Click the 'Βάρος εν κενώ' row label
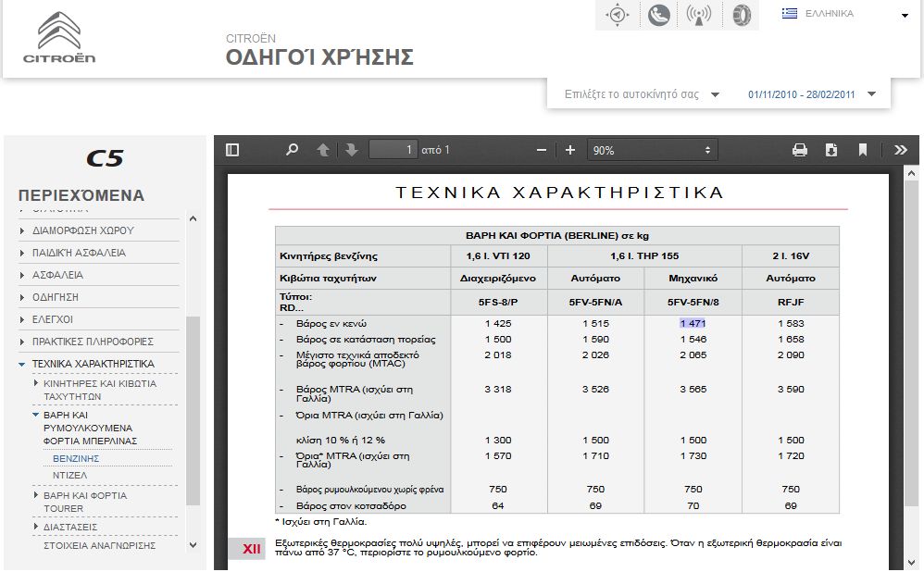The width and height of the screenshot is (924, 572). pos(331,323)
